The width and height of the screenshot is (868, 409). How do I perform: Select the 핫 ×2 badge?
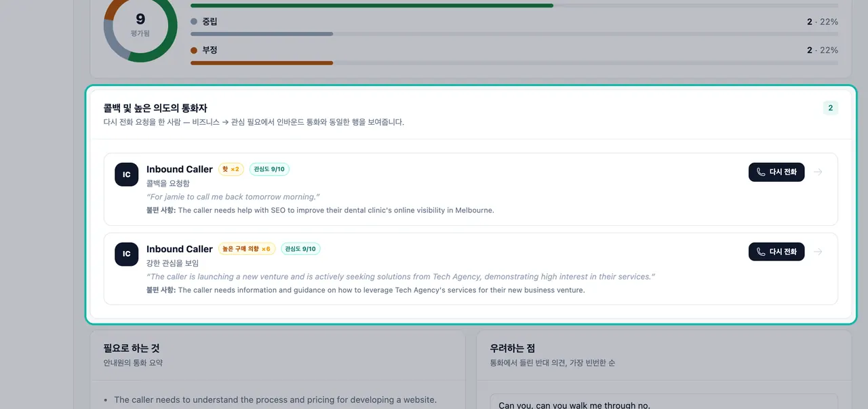[231, 169]
